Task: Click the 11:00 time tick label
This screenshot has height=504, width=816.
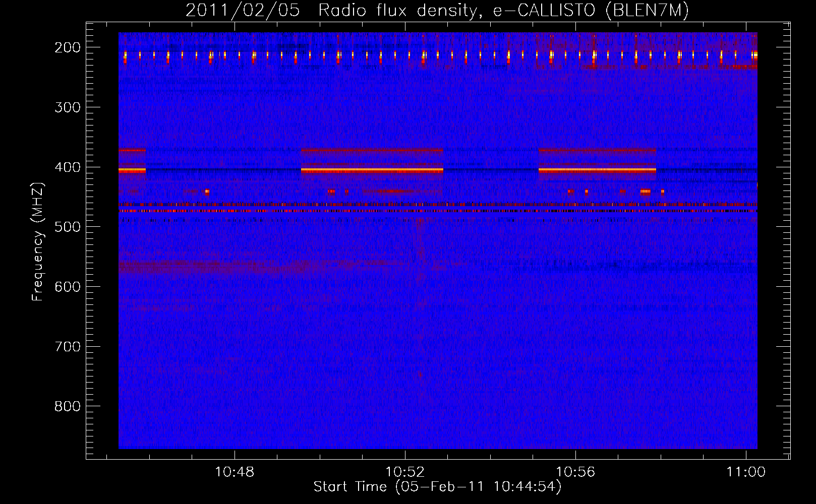Action: tap(746, 472)
